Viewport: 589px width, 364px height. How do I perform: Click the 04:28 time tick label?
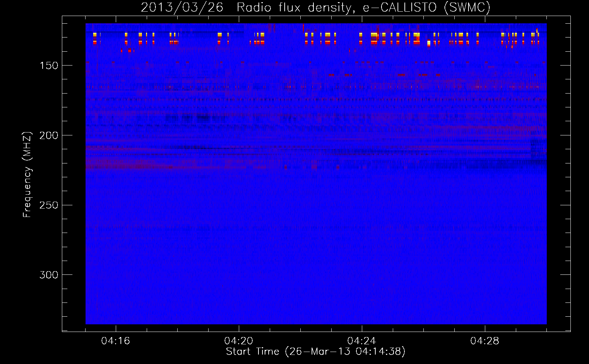tap(485, 341)
